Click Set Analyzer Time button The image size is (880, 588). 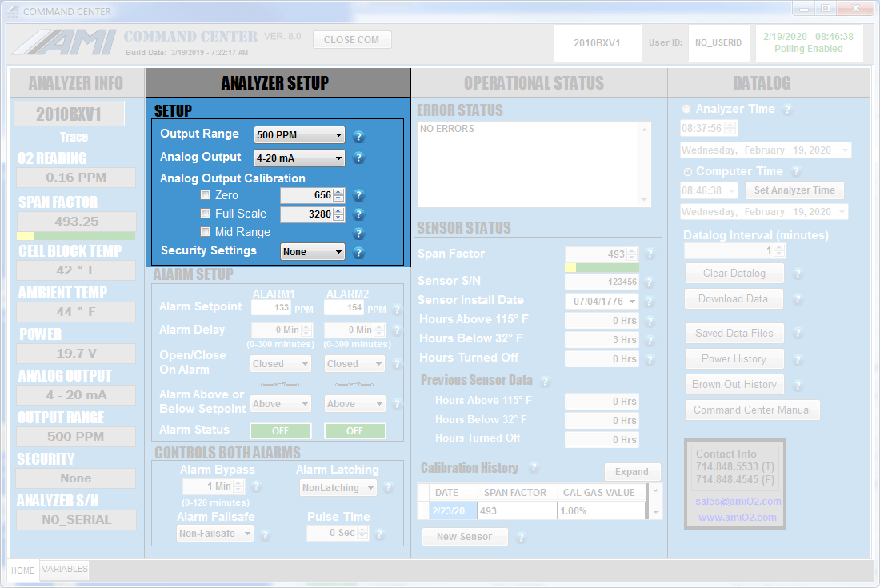794,190
